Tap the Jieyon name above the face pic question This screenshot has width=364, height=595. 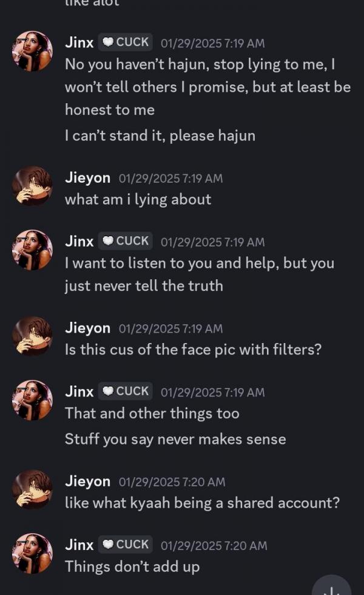click(87, 328)
